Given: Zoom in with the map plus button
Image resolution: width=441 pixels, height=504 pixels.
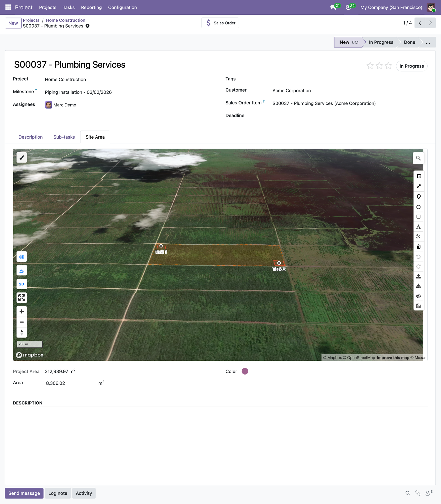Looking at the screenshot, I should point(22,311).
